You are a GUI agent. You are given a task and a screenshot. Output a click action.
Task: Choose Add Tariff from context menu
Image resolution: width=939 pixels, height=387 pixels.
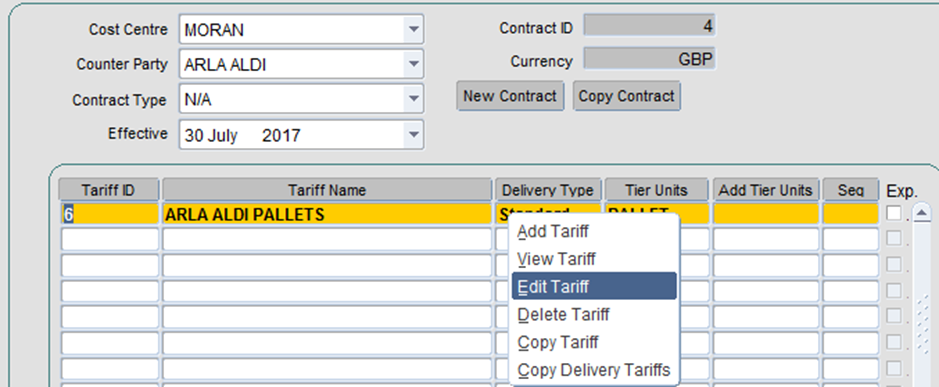tap(553, 231)
